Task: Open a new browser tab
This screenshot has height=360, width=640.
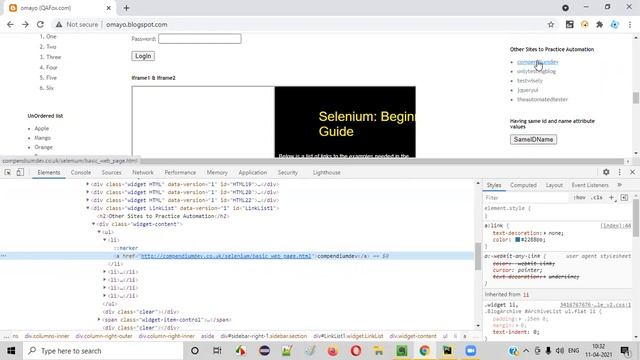Action: 127,8
